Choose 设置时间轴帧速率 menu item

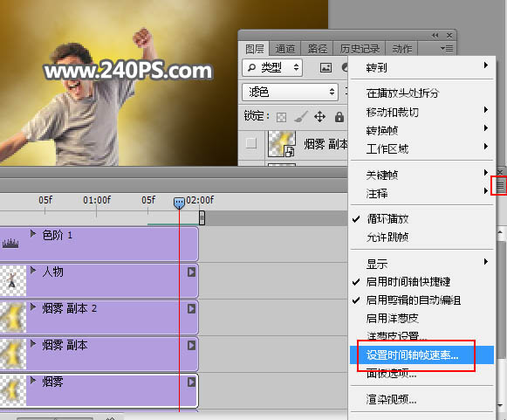[x=422, y=355]
